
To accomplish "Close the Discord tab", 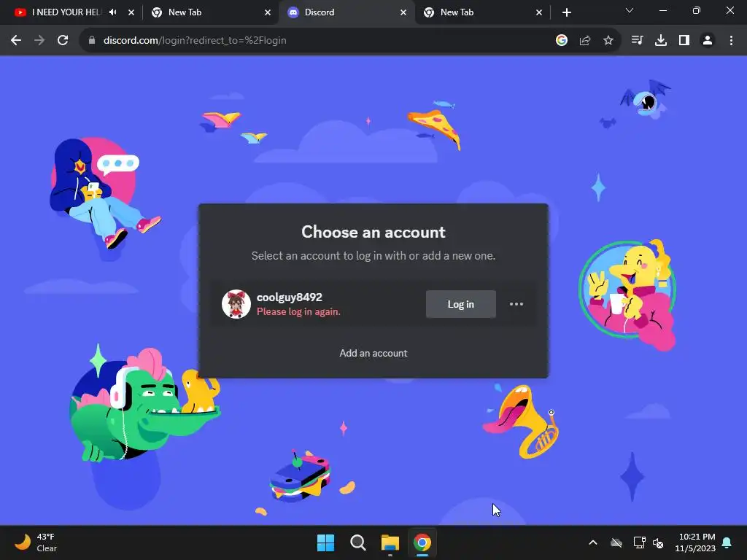I will (403, 12).
